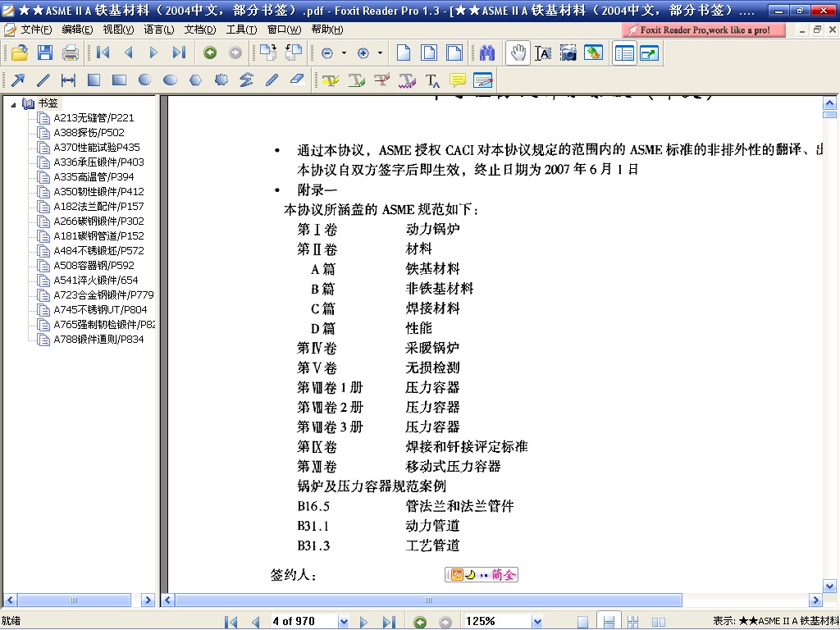Switch to single page layout
Screen dimensions: 840x630
(x=583, y=622)
